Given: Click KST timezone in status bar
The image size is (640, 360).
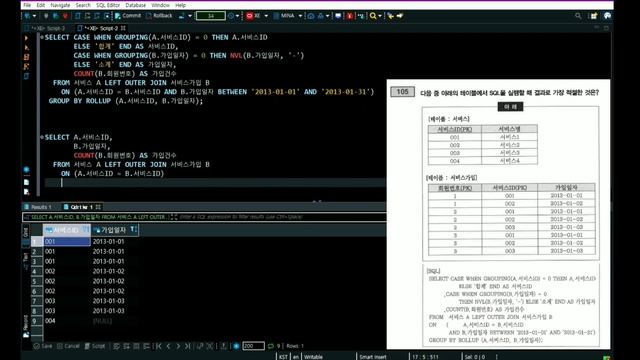Looking at the screenshot, I should pos(283,357).
